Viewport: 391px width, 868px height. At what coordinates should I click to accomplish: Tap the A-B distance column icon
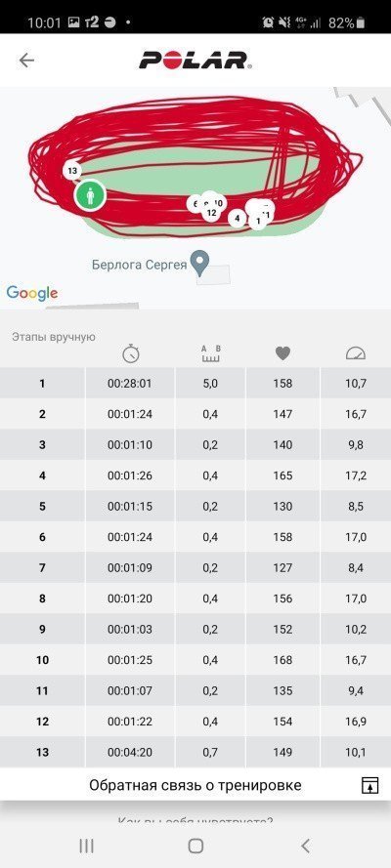pos(211,353)
